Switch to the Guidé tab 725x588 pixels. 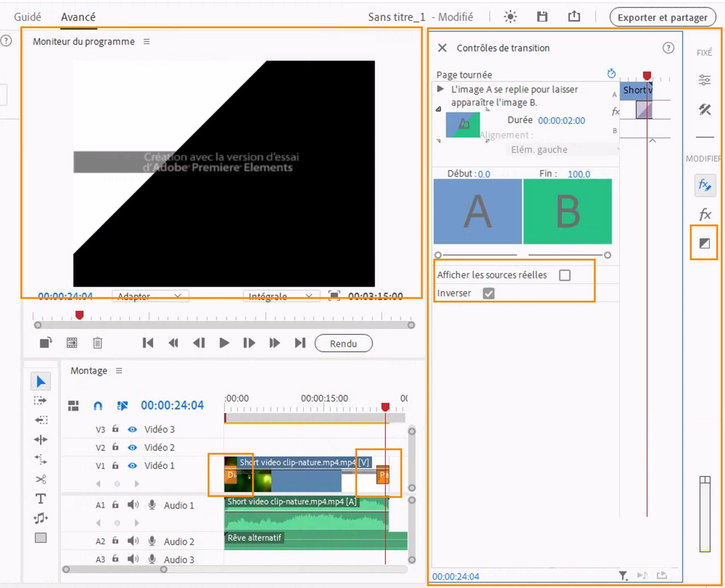coord(27,17)
